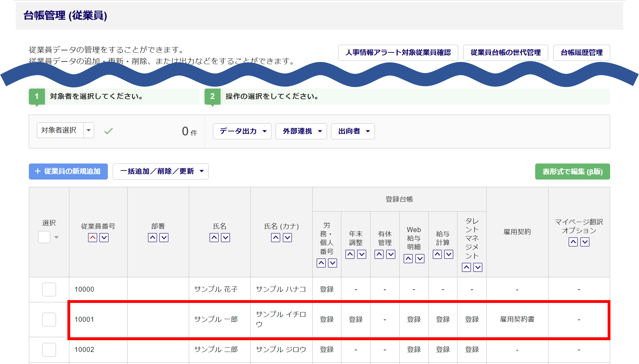The width and height of the screenshot is (639, 364).
Task: Check the box for employee 10000
Action: coord(49,289)
